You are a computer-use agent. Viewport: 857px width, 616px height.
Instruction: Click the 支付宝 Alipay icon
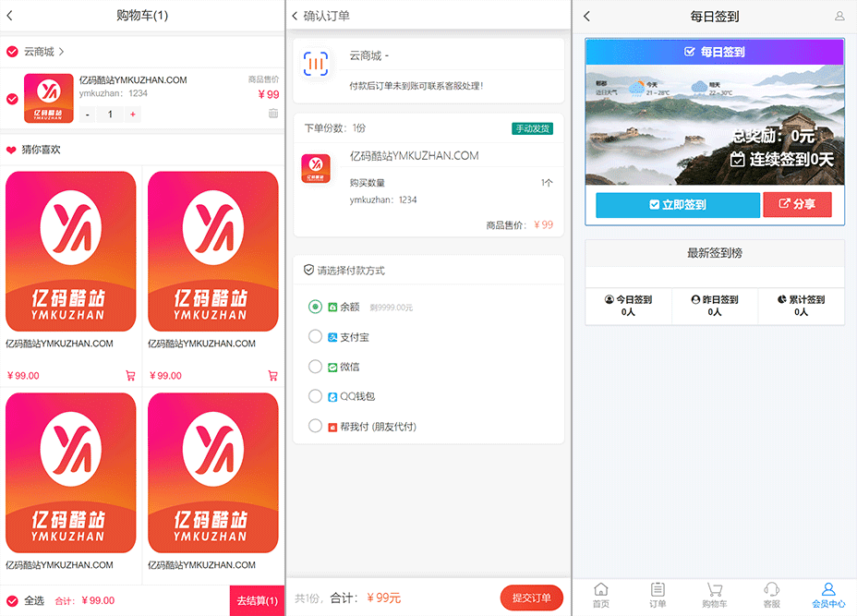pos(332,337)
